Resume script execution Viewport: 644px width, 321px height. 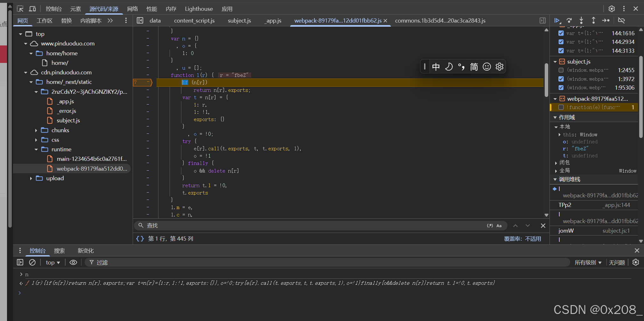pos(557,21)
